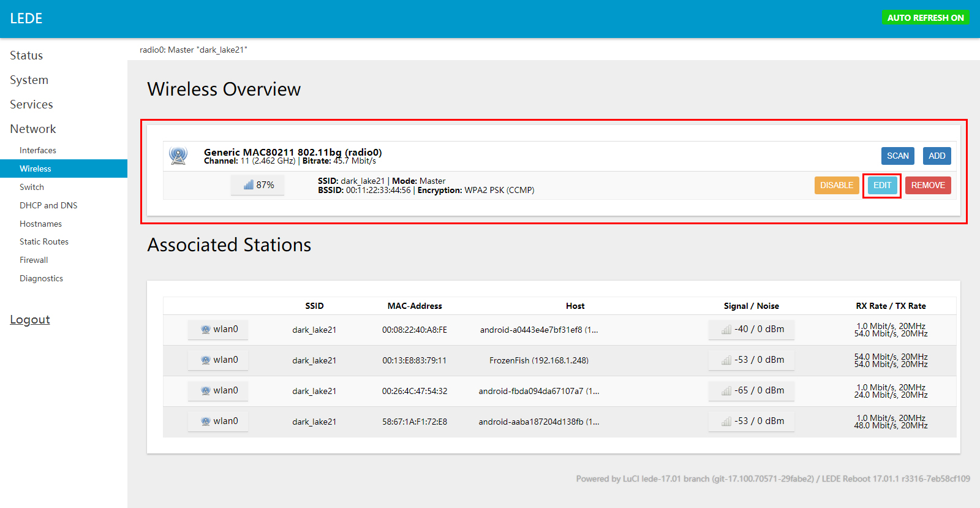Click the -65 / 0 dBm signal indicator
The width and height of the screenshot is (980, 508).
point(752,391)
